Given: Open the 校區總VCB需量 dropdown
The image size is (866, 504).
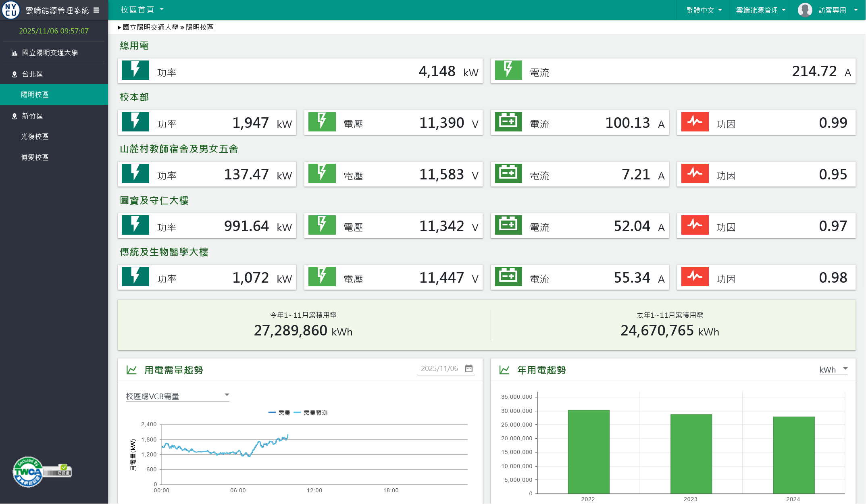Looking at the screenshot, I should (177, 396).
